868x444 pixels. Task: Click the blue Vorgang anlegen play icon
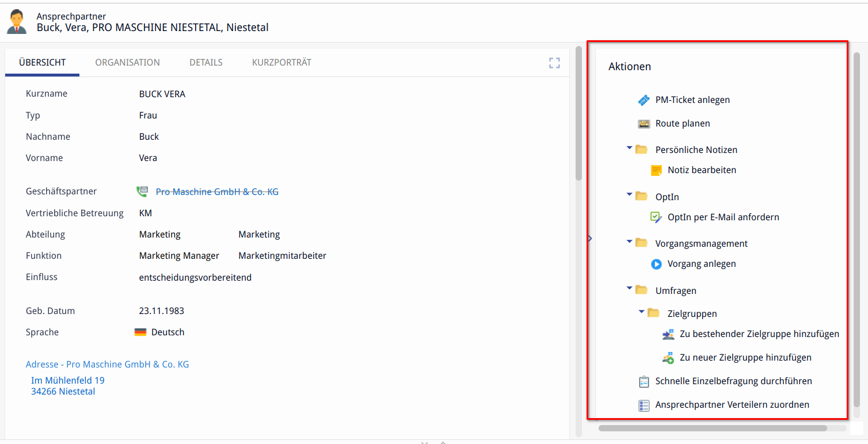[656, 264]
